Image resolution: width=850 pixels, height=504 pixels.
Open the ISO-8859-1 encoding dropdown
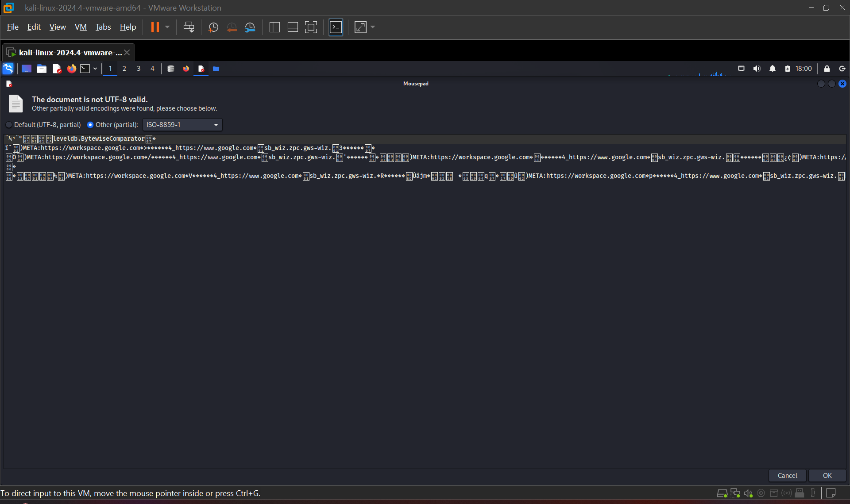tap(182, 125)
